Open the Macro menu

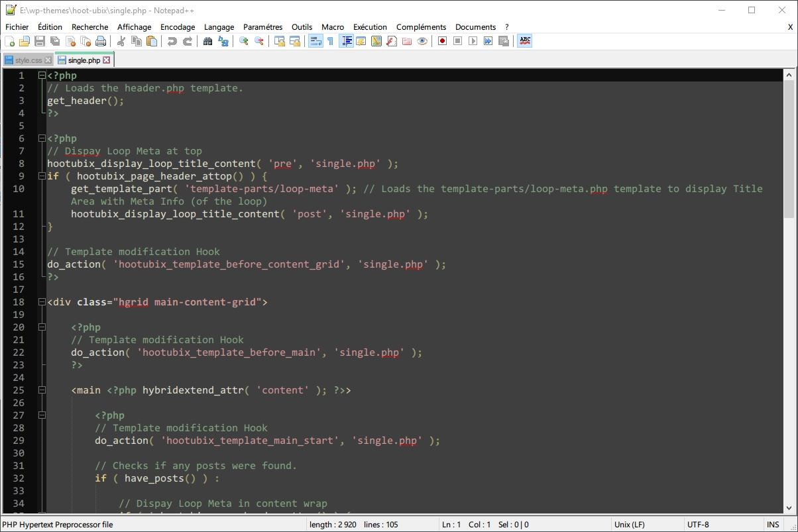333,27
